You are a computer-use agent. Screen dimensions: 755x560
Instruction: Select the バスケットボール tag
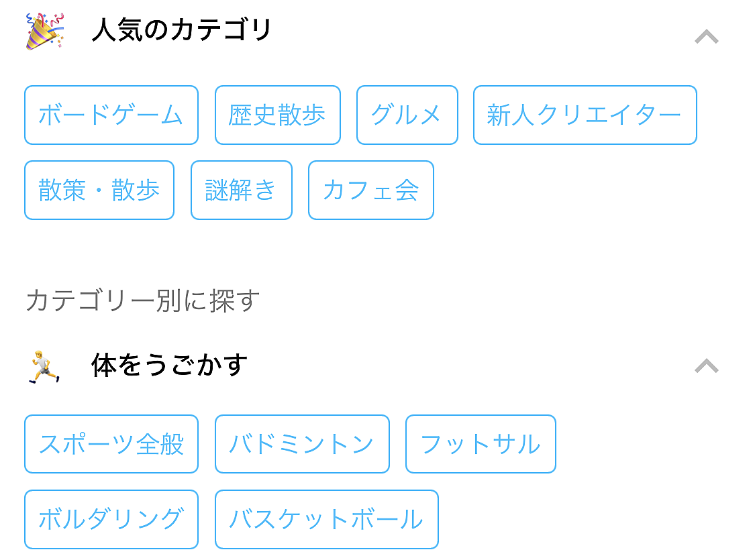click(327, 519)
